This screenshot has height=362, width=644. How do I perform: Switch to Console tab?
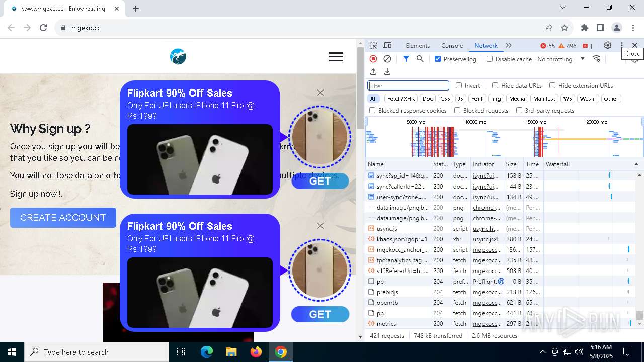coord(452,46)
